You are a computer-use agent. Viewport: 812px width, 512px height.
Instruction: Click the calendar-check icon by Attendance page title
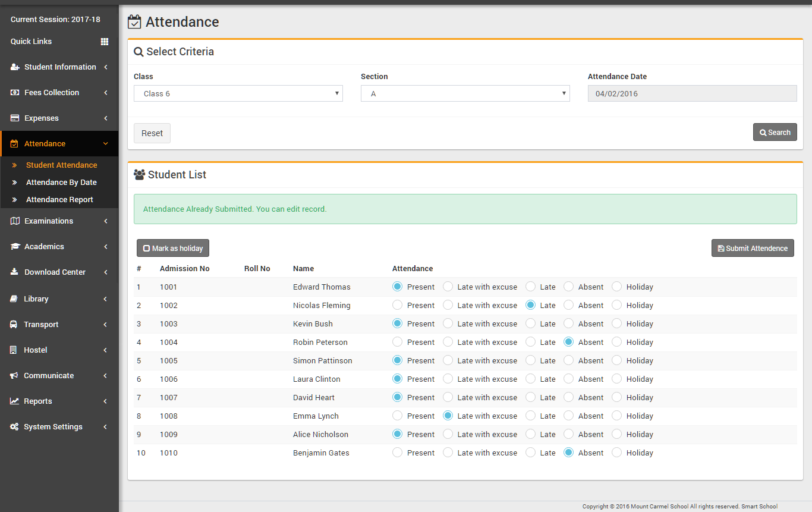[x=135, y=22]
